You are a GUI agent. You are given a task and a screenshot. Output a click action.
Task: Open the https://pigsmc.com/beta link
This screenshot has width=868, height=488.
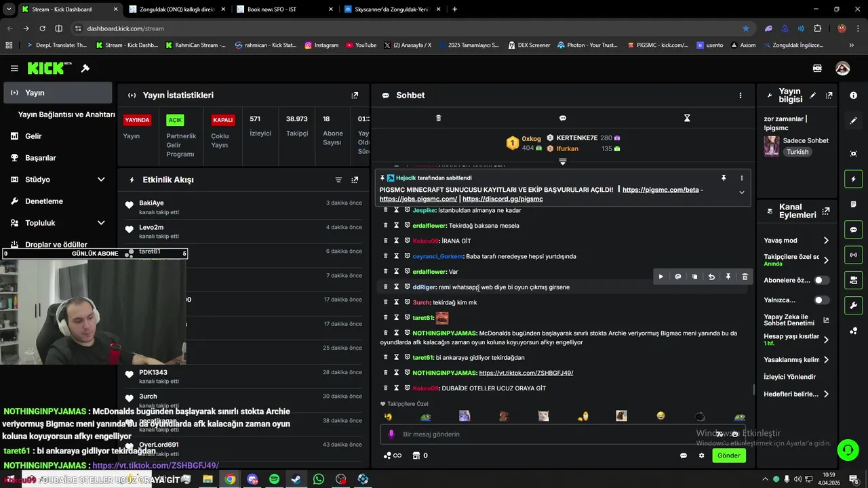click(x=660, y=190)
